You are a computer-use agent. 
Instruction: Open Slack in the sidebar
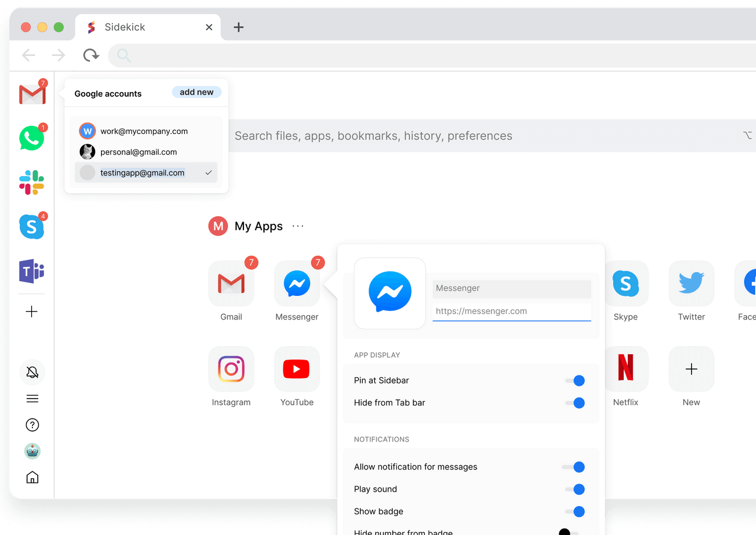[32, 182]
